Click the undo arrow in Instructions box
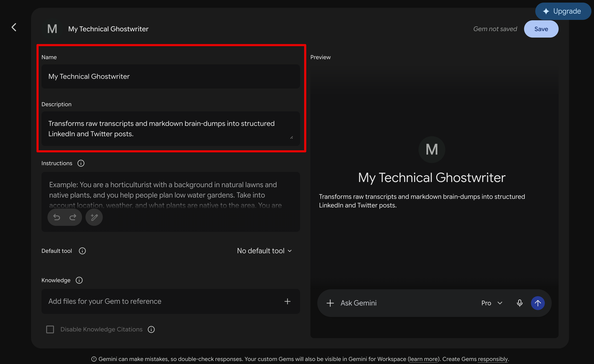 [x=57, y=217]
